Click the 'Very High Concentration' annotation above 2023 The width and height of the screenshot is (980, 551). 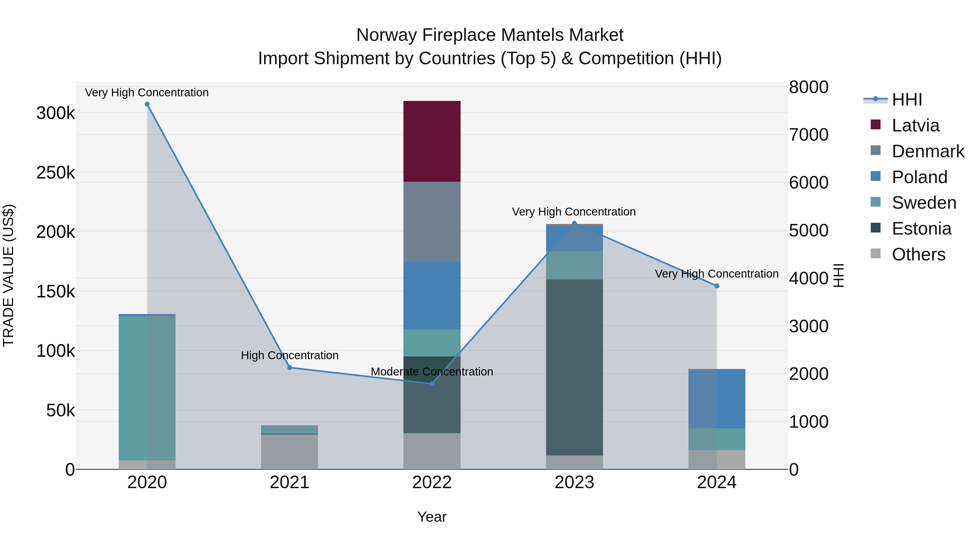point(574,211)
